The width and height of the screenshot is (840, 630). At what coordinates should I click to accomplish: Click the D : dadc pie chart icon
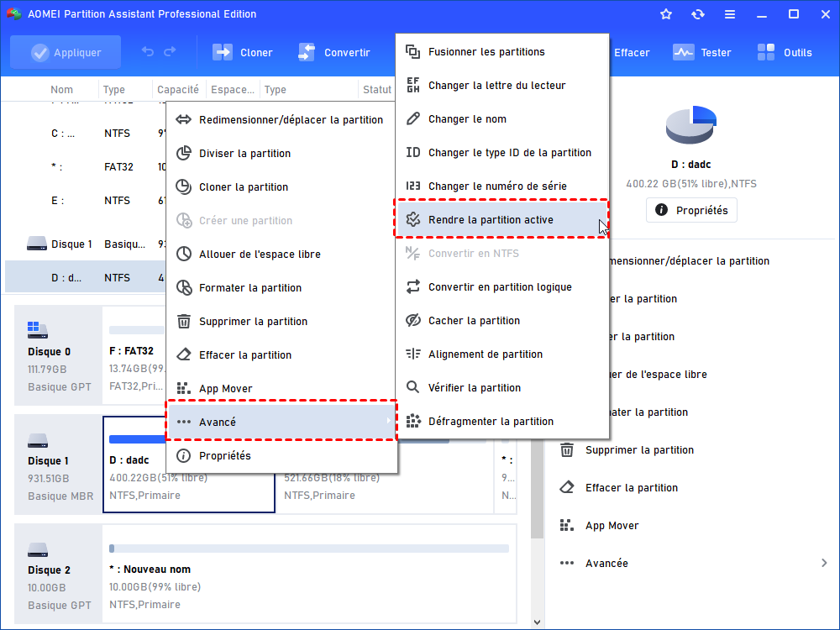(x=691, y=125)
